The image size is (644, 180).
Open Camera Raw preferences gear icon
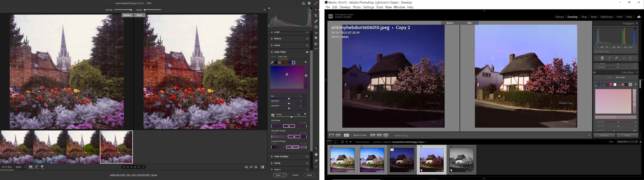[x=309, y=3]
